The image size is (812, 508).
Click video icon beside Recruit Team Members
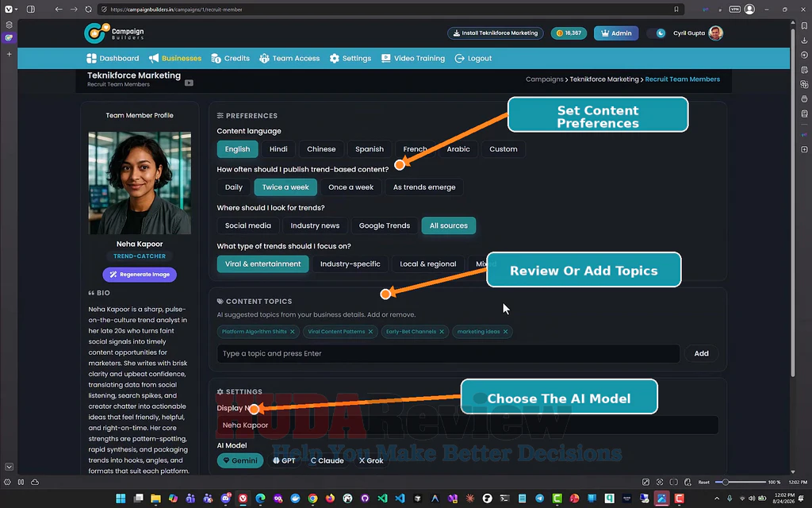(x=189, y=83)
